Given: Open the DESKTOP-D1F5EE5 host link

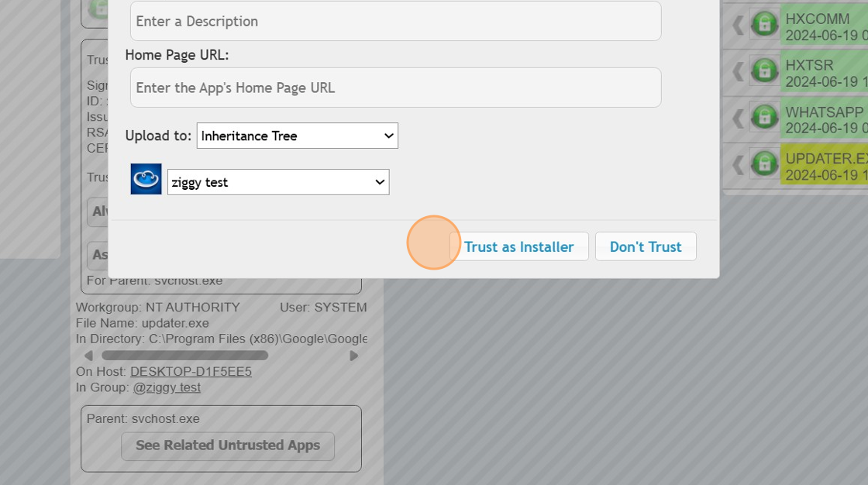Looking at the screenshot, I should 191,371.
